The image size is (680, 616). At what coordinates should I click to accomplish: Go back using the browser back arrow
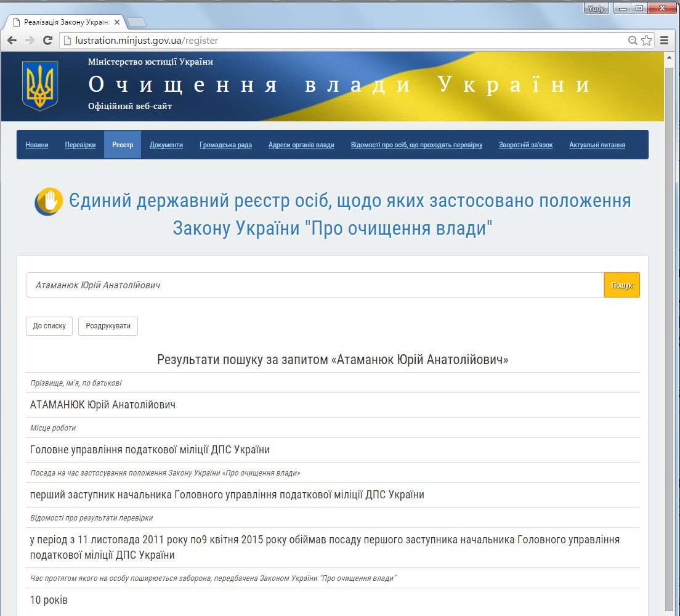tap(12, 40)
